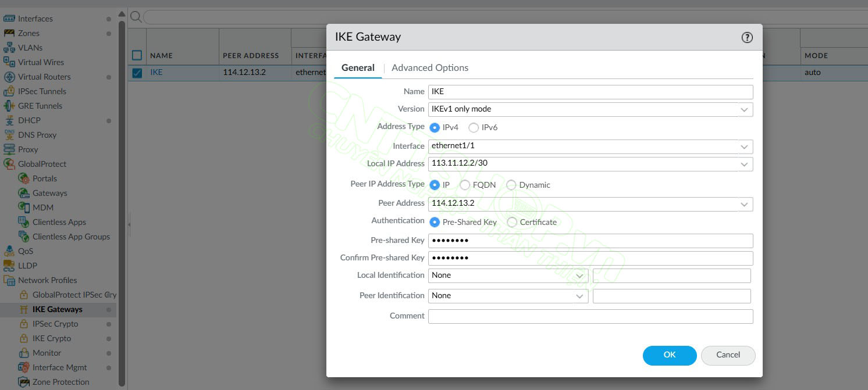The height and width of the screenshot is (390, 868).
Task: Click the OK button
Action: pyautogui.click(x=669, y=355)
